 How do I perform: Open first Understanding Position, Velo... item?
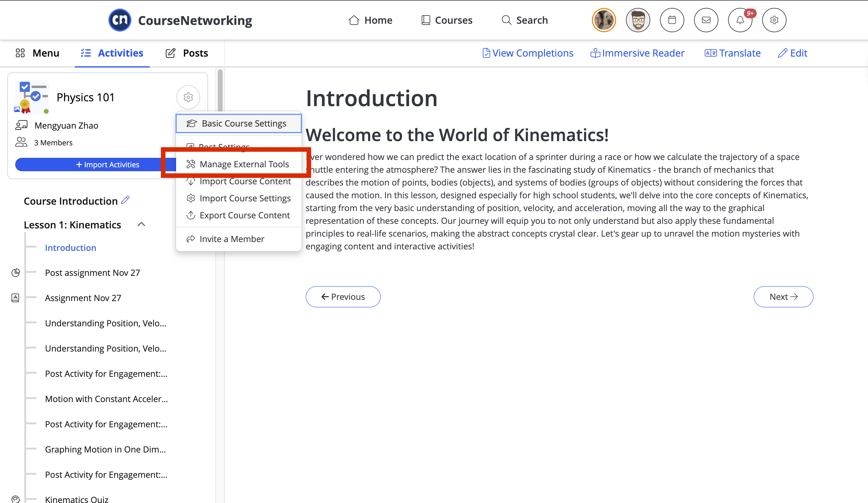click(x=106, y=323)
